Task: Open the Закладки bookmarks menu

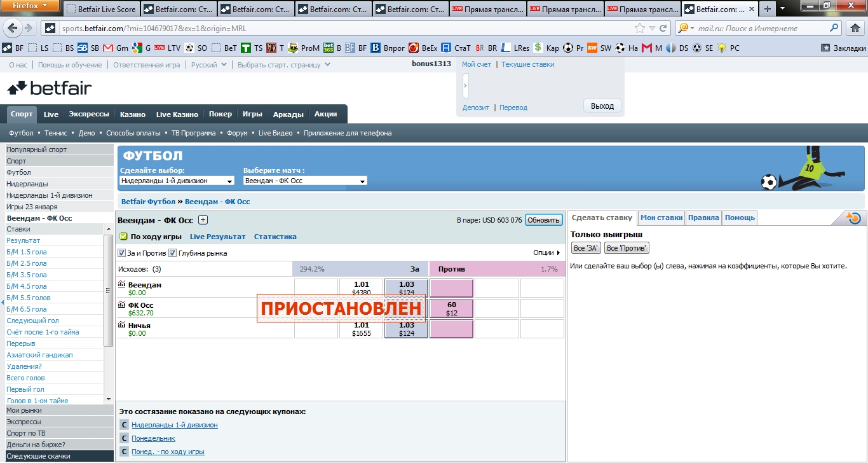Action: (x=843, y=48)
